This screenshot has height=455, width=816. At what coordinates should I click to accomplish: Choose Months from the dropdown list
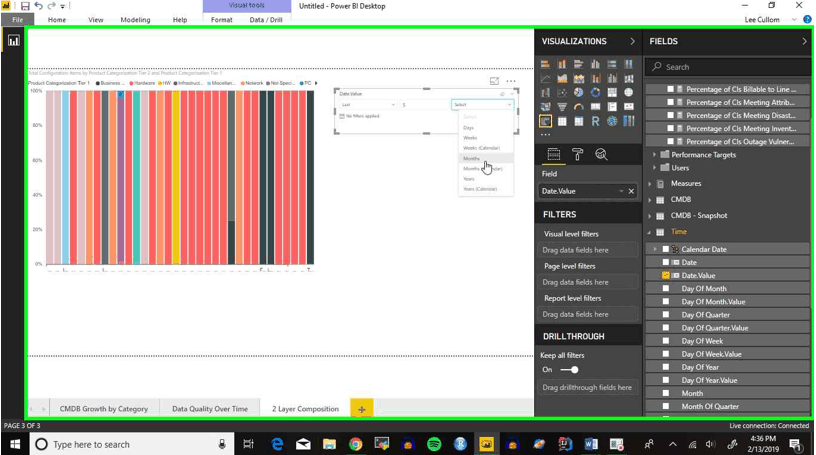[x=486, y=158]
